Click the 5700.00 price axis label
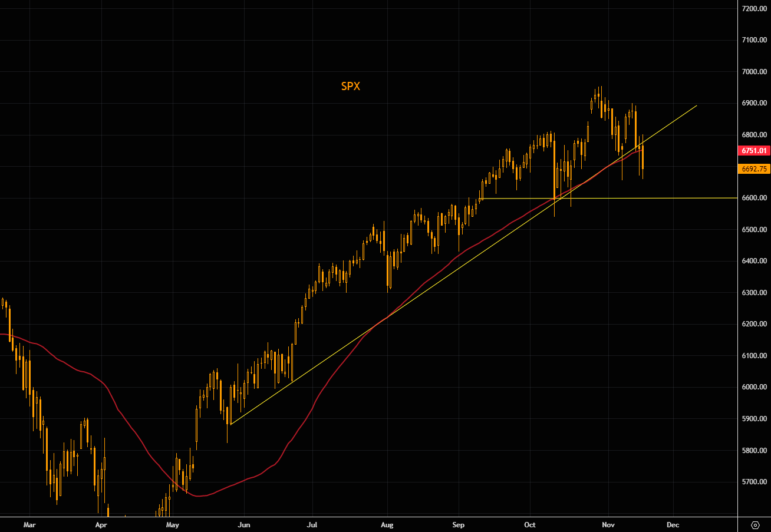Image resolution: width=771 pixels, height=532 pixels. coord(754,482)
